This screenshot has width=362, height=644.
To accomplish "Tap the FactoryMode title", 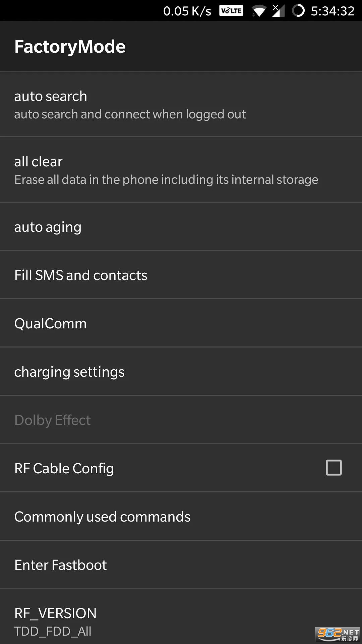I will [x=70, y=46].
